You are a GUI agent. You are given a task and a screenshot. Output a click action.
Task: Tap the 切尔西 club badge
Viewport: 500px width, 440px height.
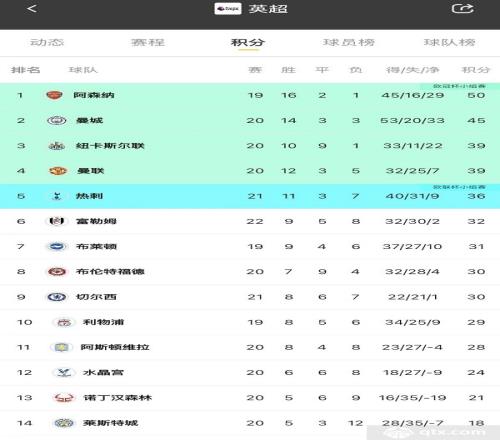(57, 297)
